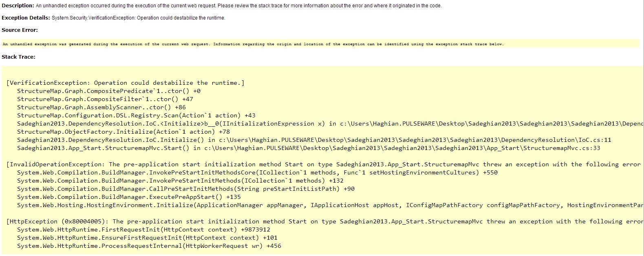Click the ProcessRequestInternal +456 stack line

pyautogui.click(x=149, y=246)
